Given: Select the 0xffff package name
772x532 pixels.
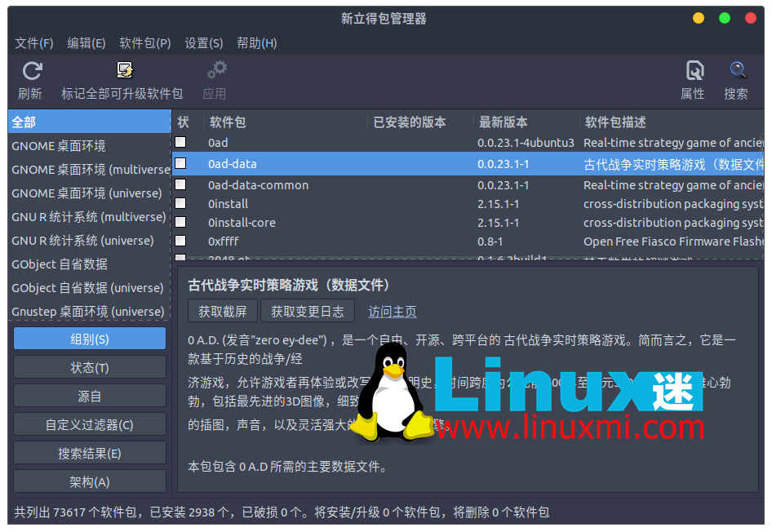Looking at the screenshot, I should [x=223, y=242].
